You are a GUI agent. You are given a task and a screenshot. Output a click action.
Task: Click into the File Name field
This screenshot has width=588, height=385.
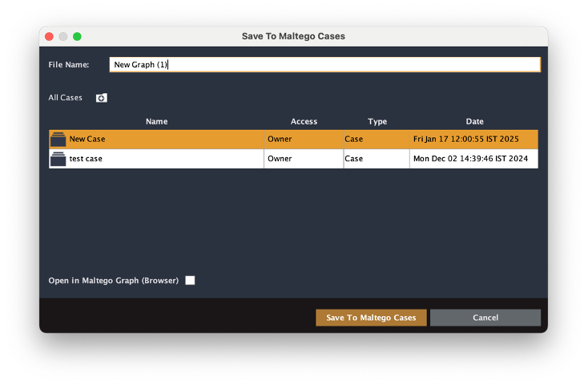tap(324, 65)
